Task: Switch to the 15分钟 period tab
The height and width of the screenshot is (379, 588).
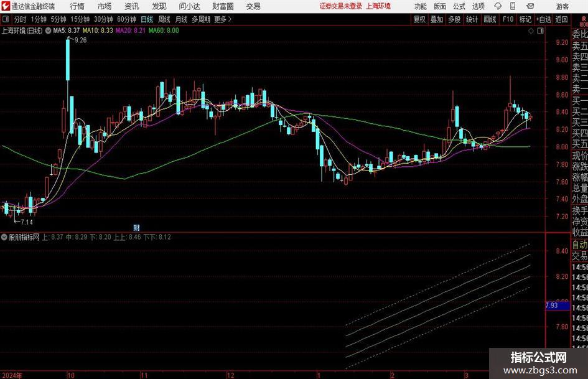Action: click(x=80, y=19)
